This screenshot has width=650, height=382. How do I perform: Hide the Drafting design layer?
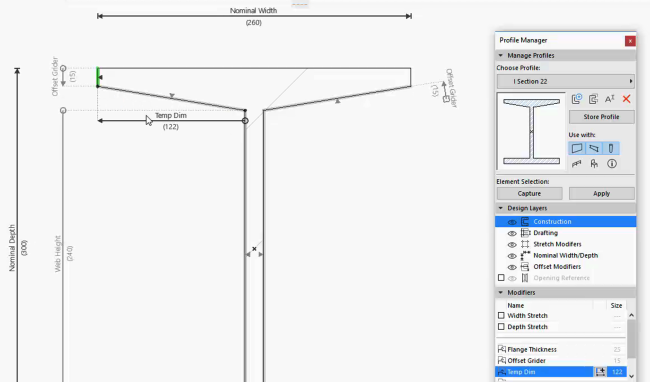click(512, 233)
